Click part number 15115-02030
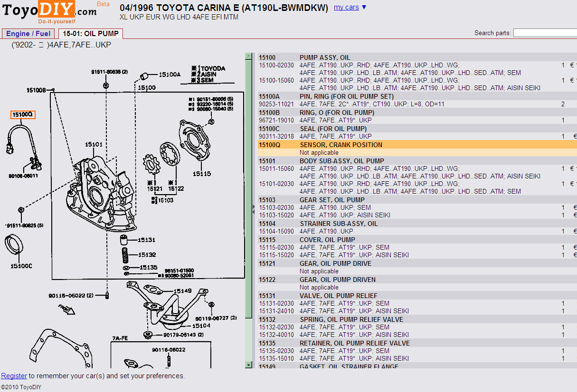The width and height of the screenshot is (577, 392). (276, 247)
